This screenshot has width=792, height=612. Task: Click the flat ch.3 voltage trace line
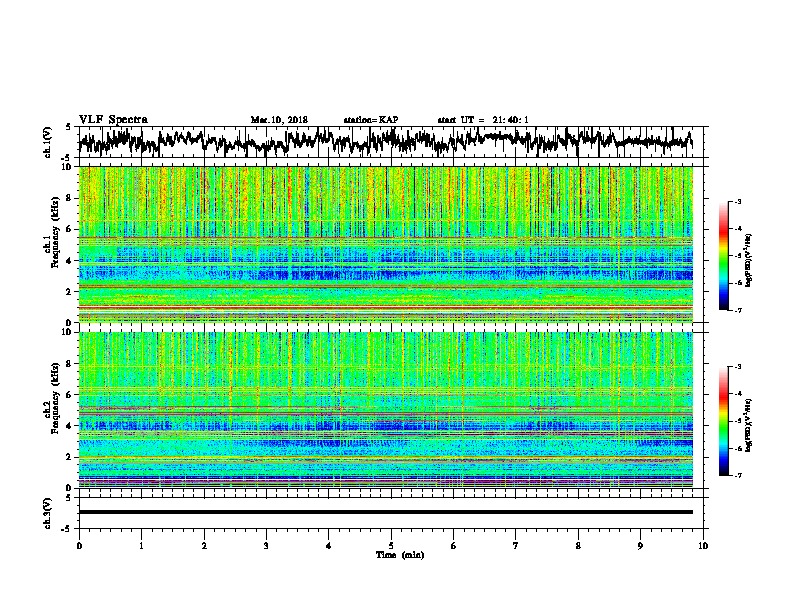pos(385,512)
